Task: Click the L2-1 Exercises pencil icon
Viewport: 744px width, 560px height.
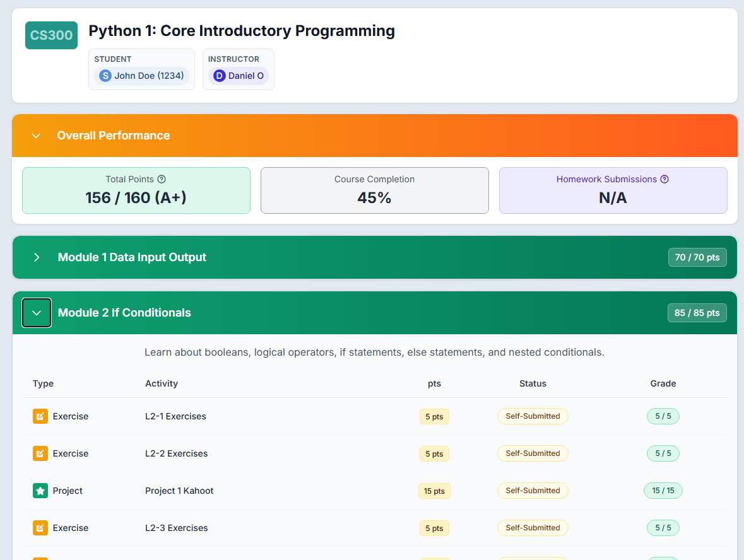Action: (40, 416)
